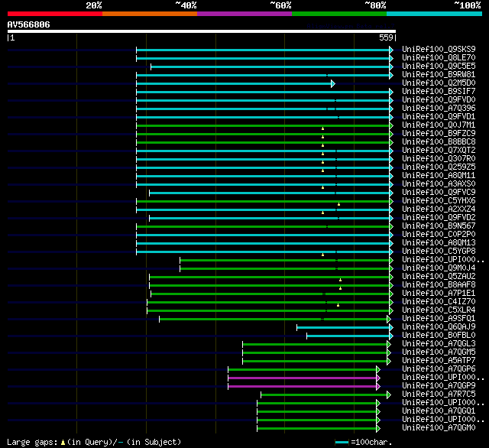Click the UniRef100_A8QM11 label
The height and width of the screenshot is (448, 489).
[x=439, y=176]
